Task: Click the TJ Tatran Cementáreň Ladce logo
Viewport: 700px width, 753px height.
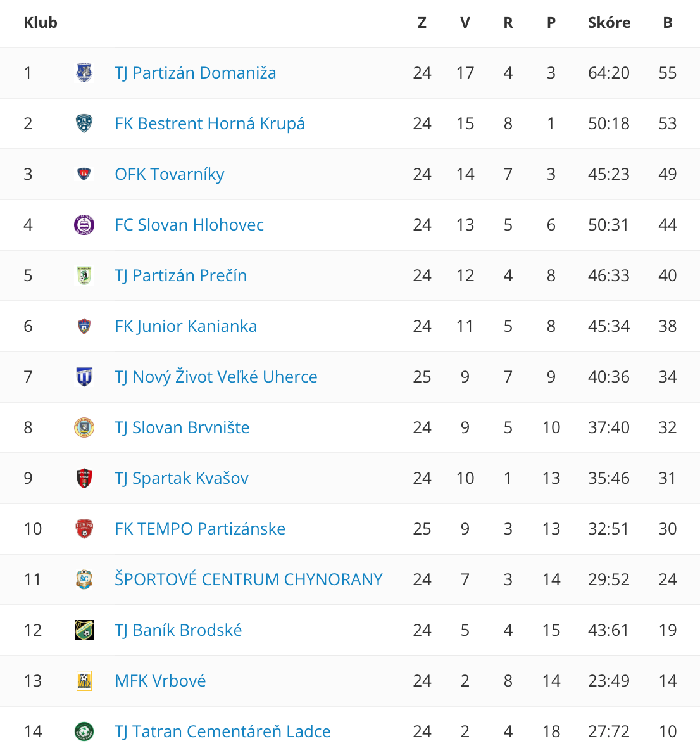Action: point(84,731)
